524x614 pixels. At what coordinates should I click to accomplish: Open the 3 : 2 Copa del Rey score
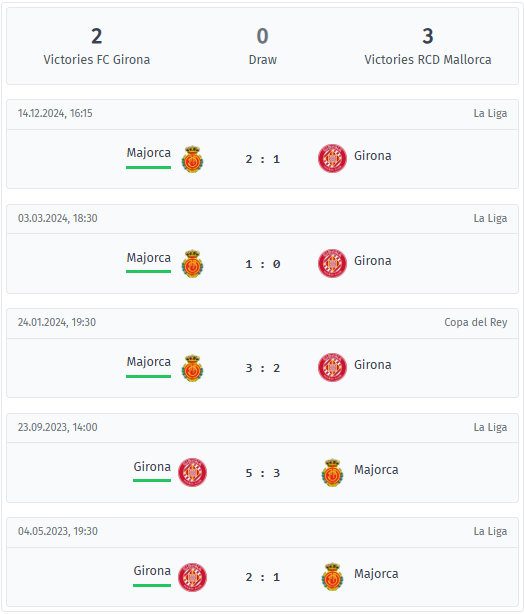coord(262,368)
